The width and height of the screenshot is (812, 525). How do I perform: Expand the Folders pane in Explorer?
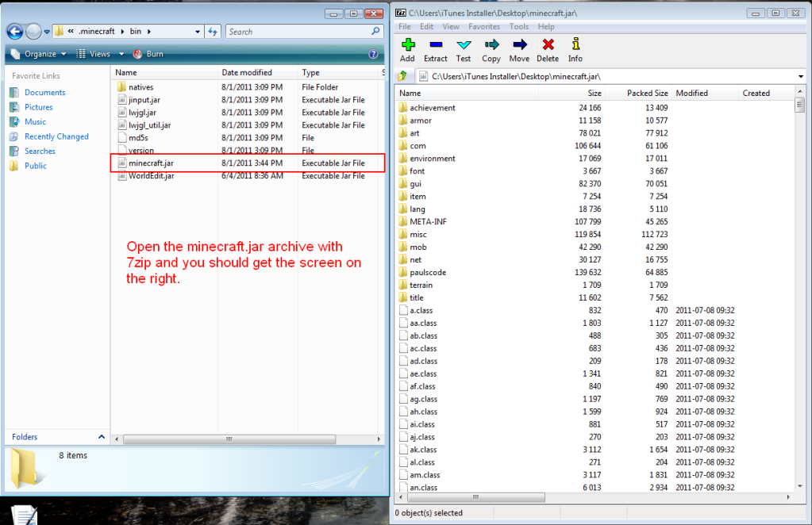coord(102,437)
